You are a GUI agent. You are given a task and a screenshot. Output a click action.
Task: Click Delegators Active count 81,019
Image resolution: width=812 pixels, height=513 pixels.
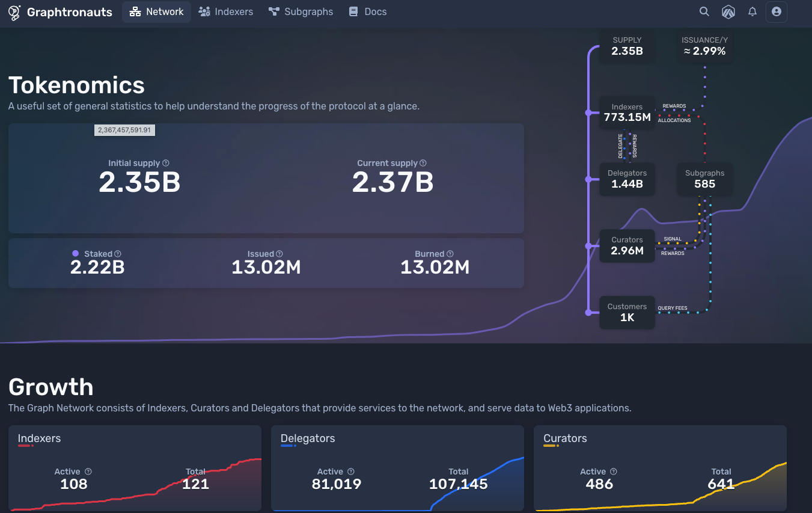337,484
